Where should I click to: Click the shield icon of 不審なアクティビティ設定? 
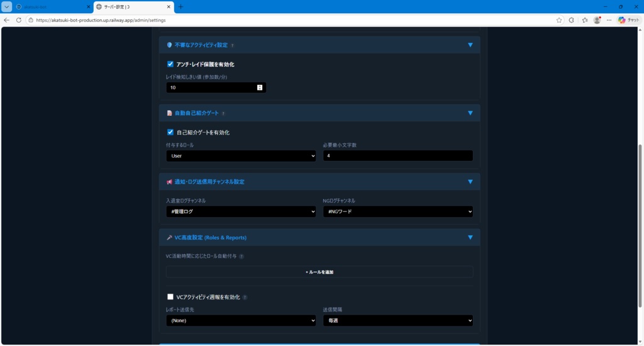pos(169,45)
